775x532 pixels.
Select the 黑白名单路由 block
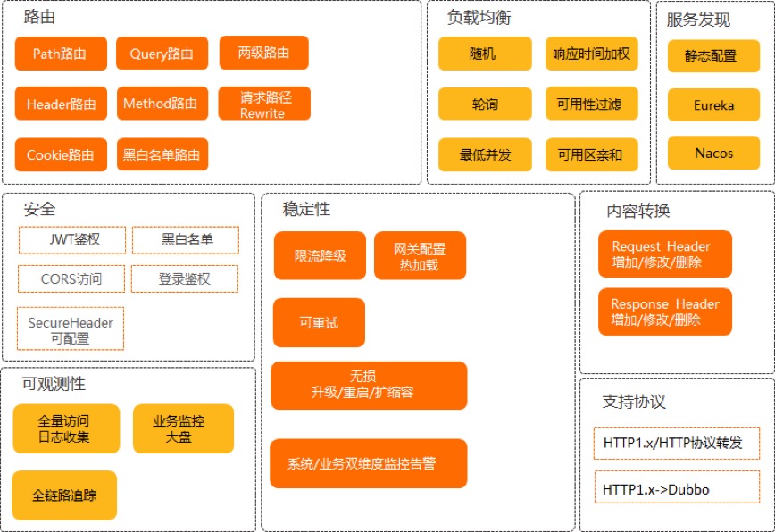162,154
